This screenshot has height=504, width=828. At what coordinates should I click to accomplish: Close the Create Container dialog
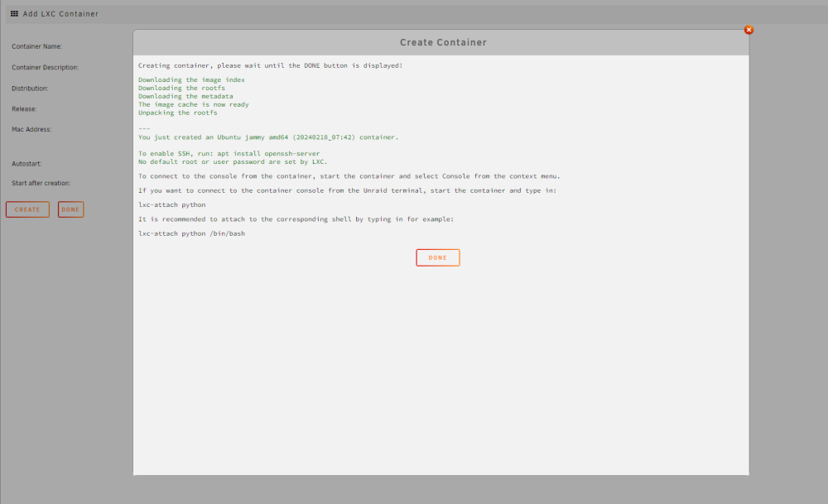[x=749, y=30]
